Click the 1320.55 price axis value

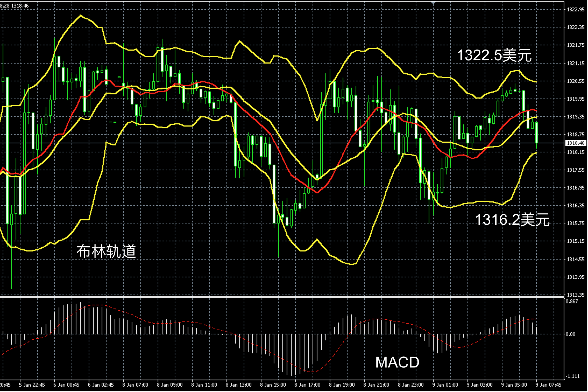point(575,81)
